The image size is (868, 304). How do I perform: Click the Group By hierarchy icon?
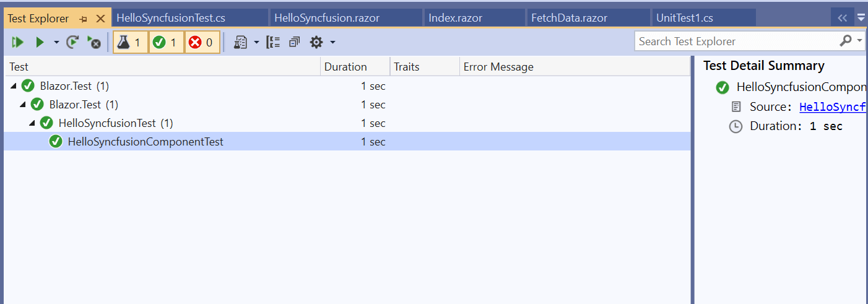click(273, 42)
